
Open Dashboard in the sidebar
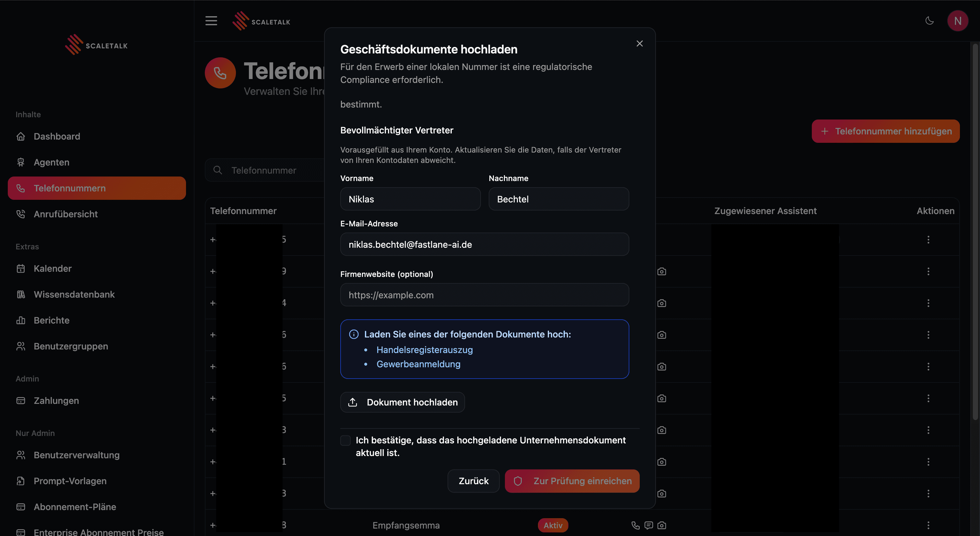(57, 136)
